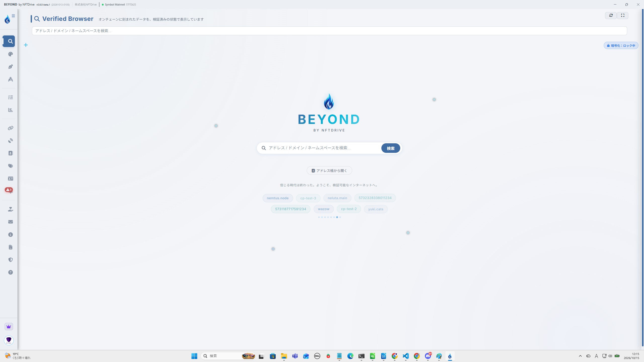Select the Verified Browser search sidebar item
644x362 pixels.
9,41
